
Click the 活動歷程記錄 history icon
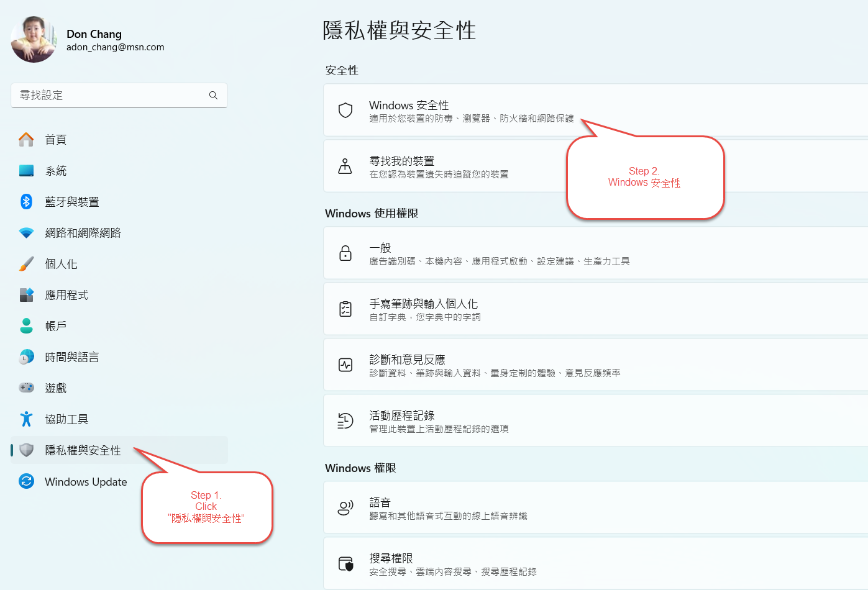tap(345, 421)
